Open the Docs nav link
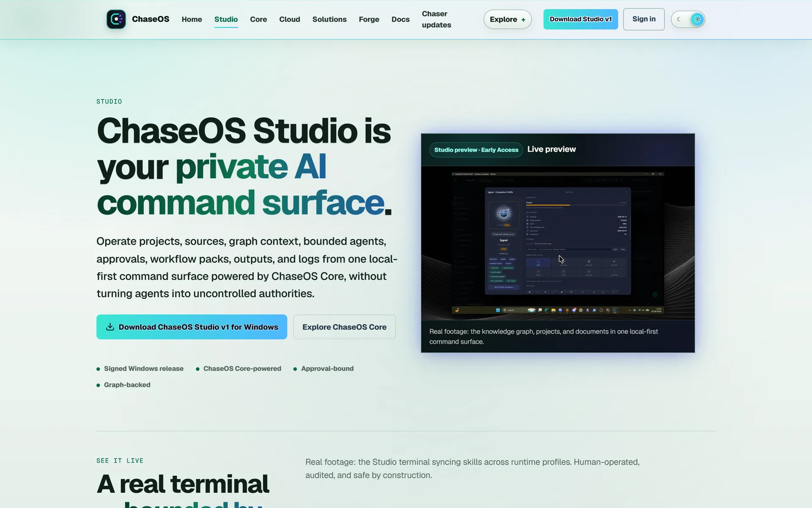 (x=401, y=19)
